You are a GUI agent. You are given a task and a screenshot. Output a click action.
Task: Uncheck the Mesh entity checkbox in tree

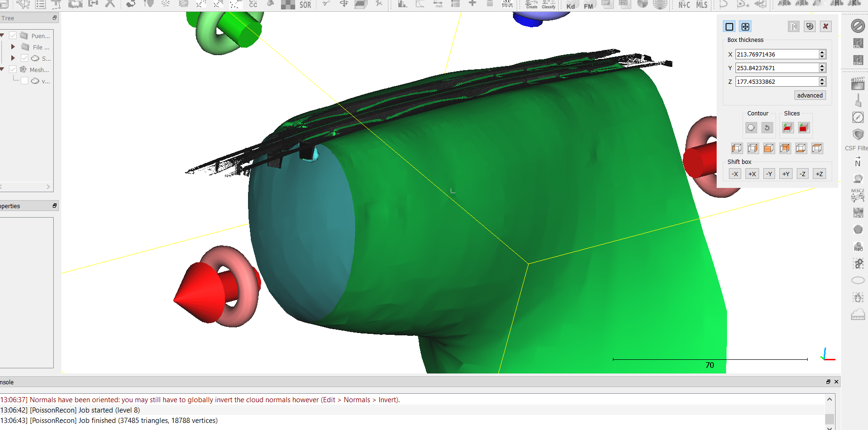pyautogui.click(x=13, y=70)
